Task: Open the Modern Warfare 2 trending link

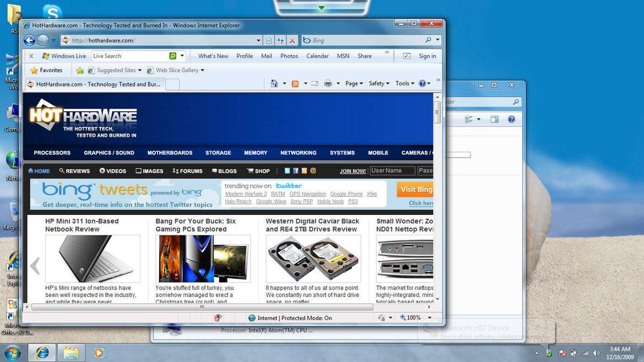Action: coord(246,194)
